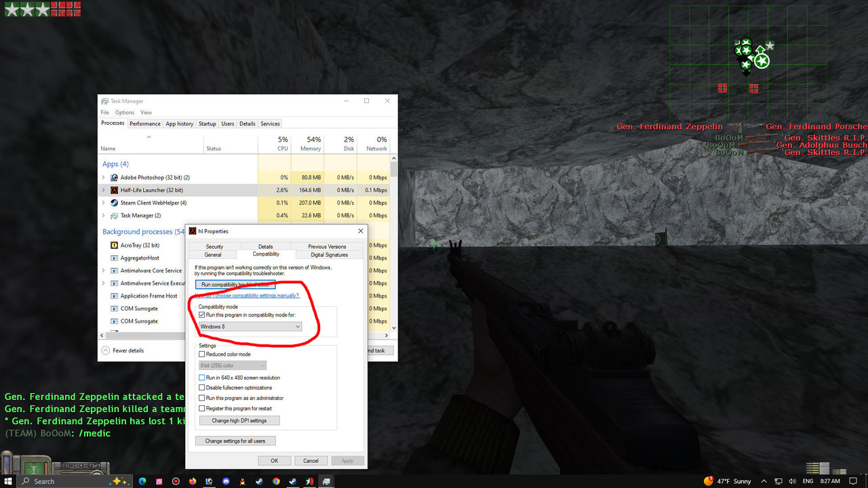Open Options menu in Task Manager
This screenshot has height=488, width=868.
pyautogui.click(x=125, y=113)
